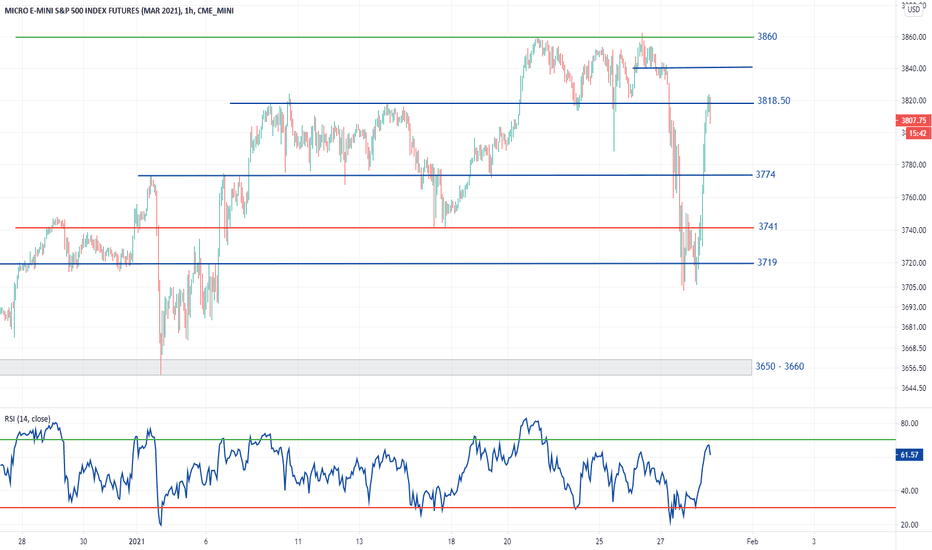Click the 2021 label on the date axis
Image resolution: width=932 pixels, height=550 pixels.
click(x=137, y=542)
